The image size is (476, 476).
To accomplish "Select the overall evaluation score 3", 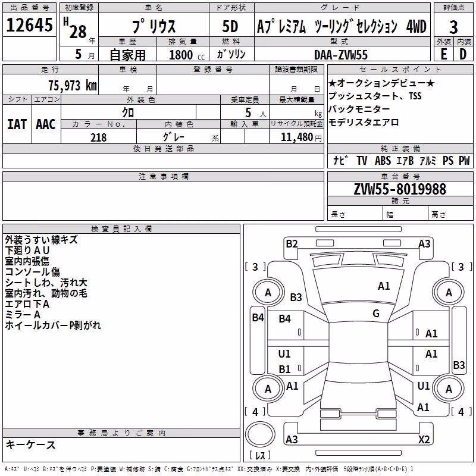I will coord(453,27).
